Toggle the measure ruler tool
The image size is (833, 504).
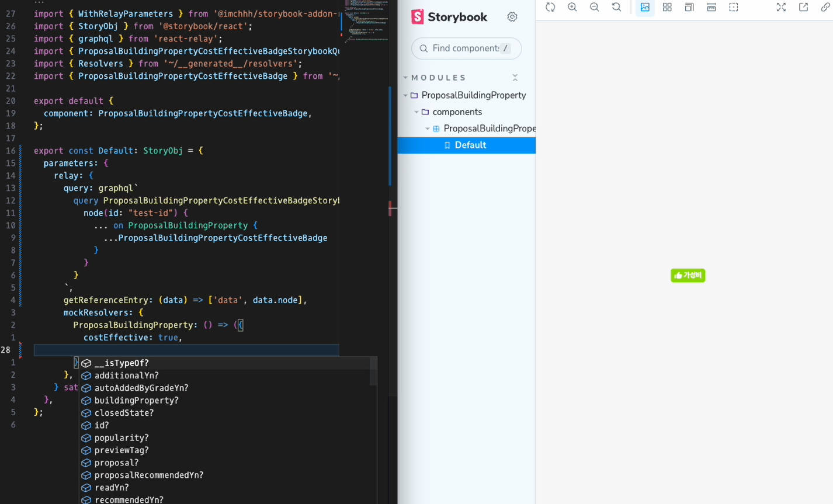711,8
